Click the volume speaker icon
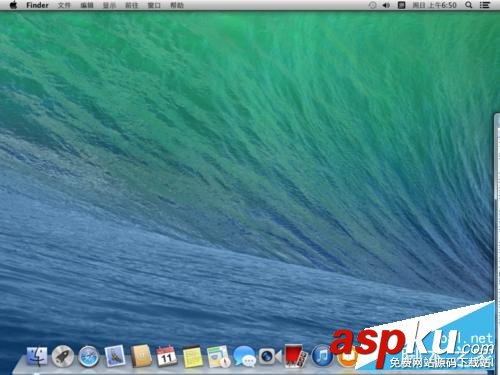The width and height of the screenshot is (500, 375). pyautogui.click(x=386, y=5)
